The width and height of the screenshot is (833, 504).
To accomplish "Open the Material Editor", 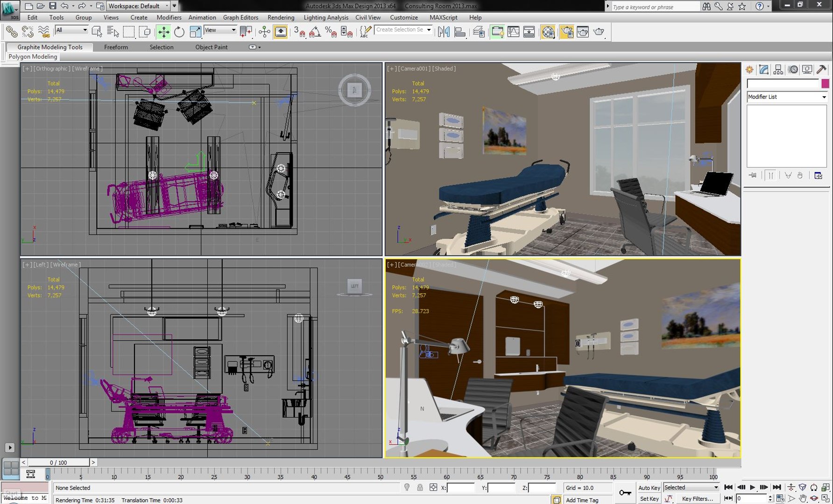I will [x=548, y=32].
